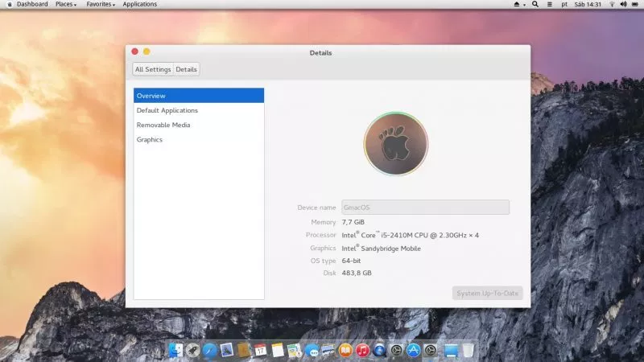The width and height of the screenshot is (644, 362).
Task: Click the GmacOS footprint apple logo
Action: coord(396,144)
